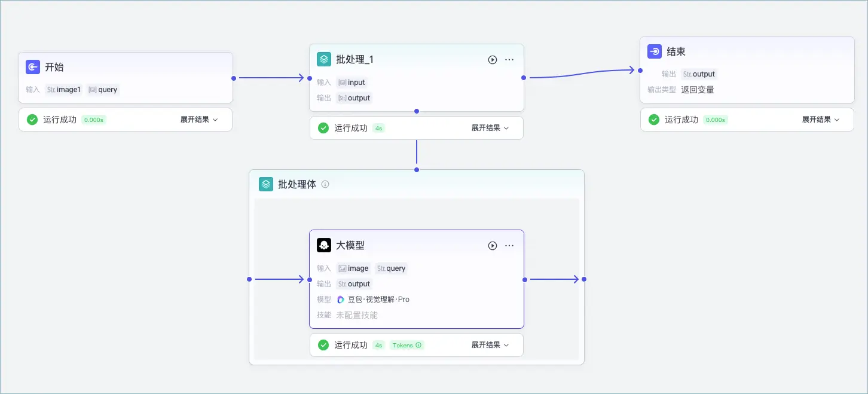The width and height of the screenshot is (868, 394).
Task: Expand results under the 大模型 node
Action: (x=490, y=345)
